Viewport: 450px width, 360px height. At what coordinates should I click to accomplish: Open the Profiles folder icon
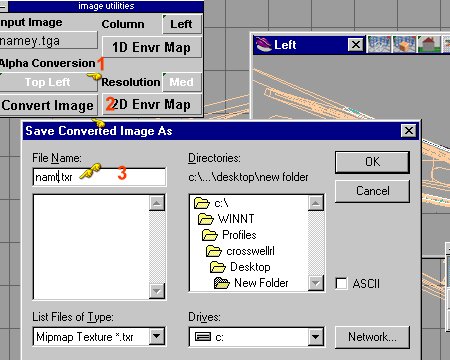[210, 235]
